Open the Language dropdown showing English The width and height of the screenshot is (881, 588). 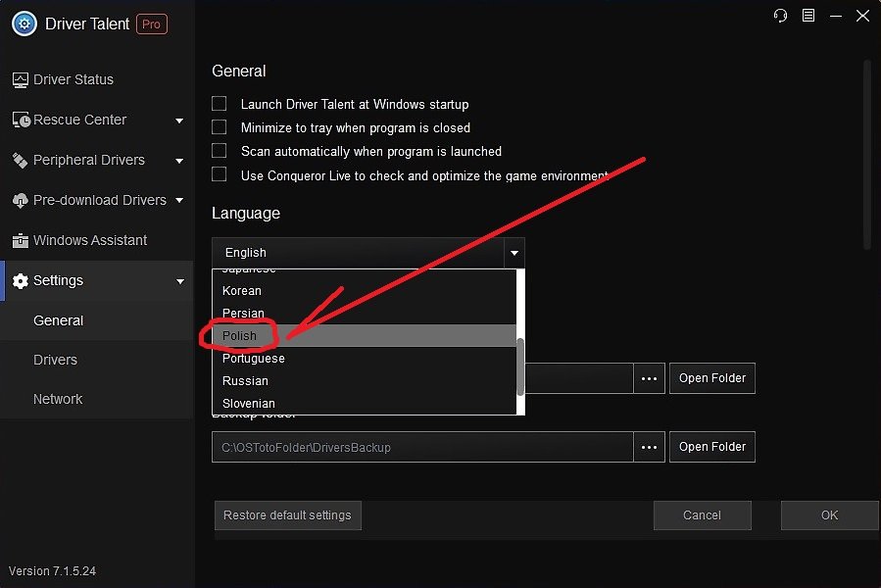[x=368, y=253]
